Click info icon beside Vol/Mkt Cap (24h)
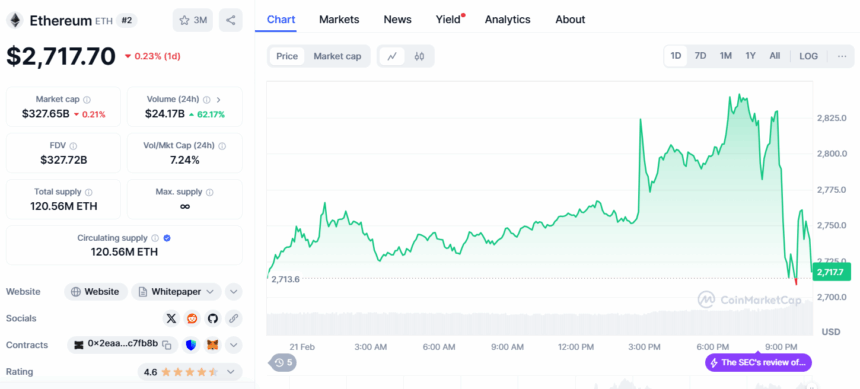This screenshot has width=860, height=389. 222,146
